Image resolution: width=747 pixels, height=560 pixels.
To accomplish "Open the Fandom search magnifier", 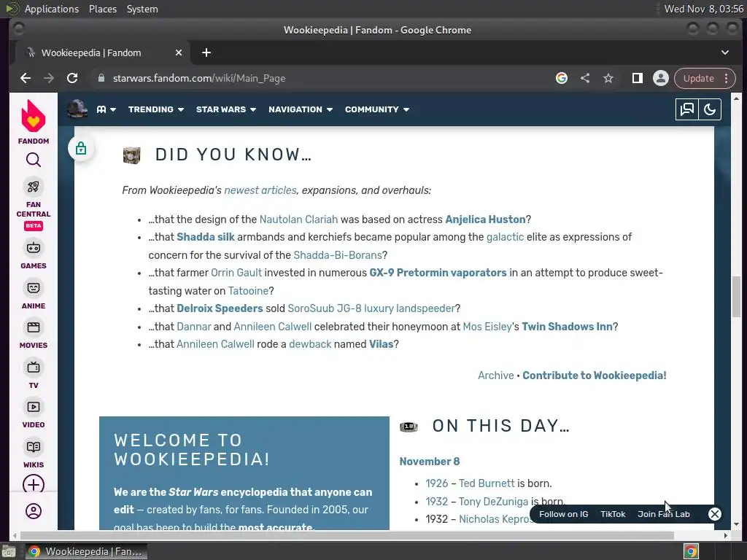I will (34, 160).
